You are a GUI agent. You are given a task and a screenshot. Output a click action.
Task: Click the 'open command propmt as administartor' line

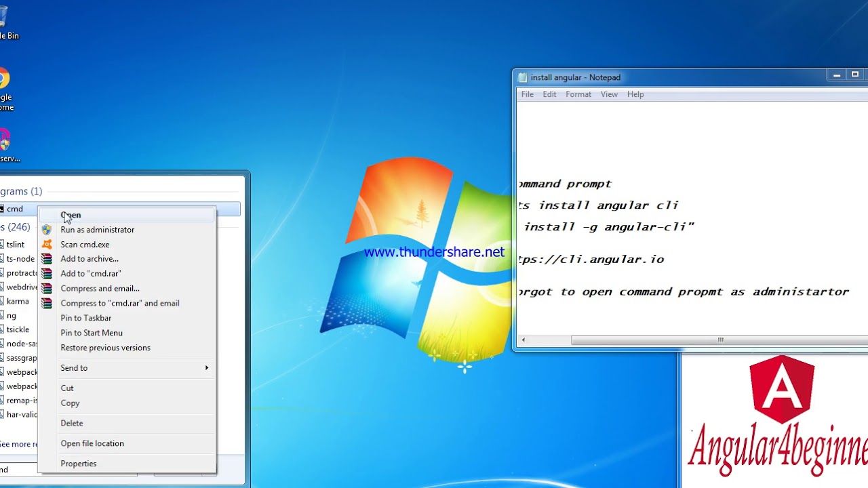pyautogui.click(x=684, y=292)
